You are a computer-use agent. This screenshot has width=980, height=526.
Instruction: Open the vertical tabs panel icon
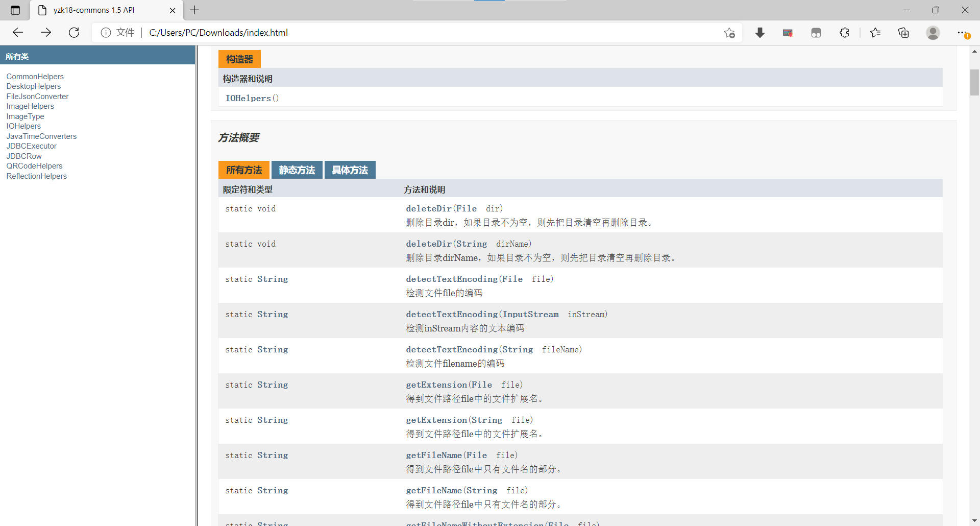[x=15, y=10]
